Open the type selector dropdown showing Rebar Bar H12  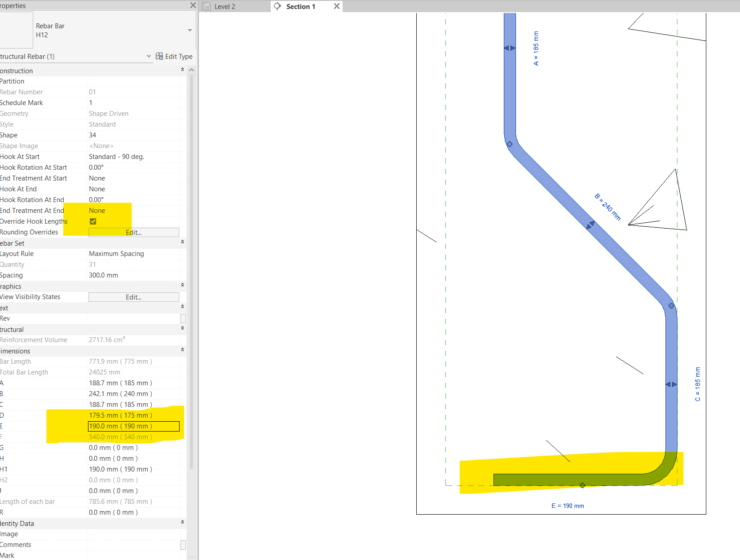190,30
